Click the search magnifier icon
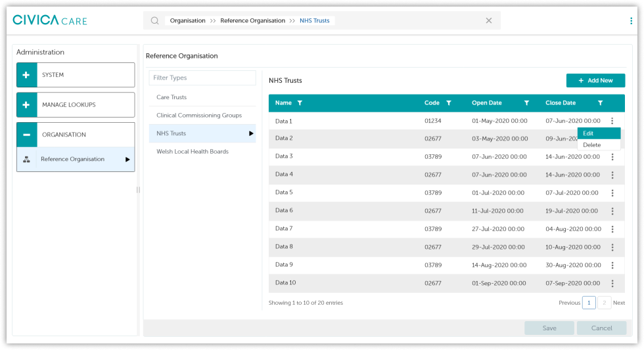This screenshot has height=350, width=644. pyautogui.click(x=154, y=20)
